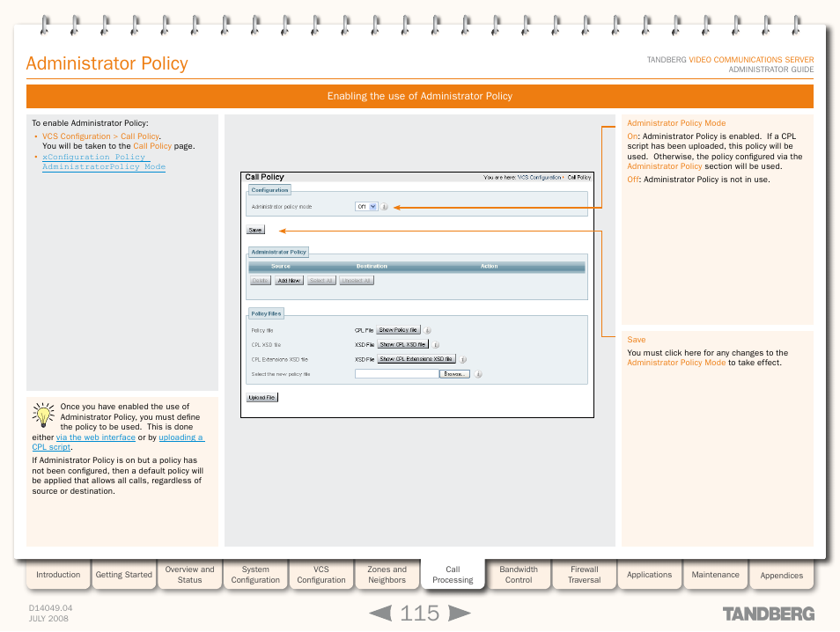Open the Appendices tab
The image size is (840, 632).
click(x=782, y=576)
